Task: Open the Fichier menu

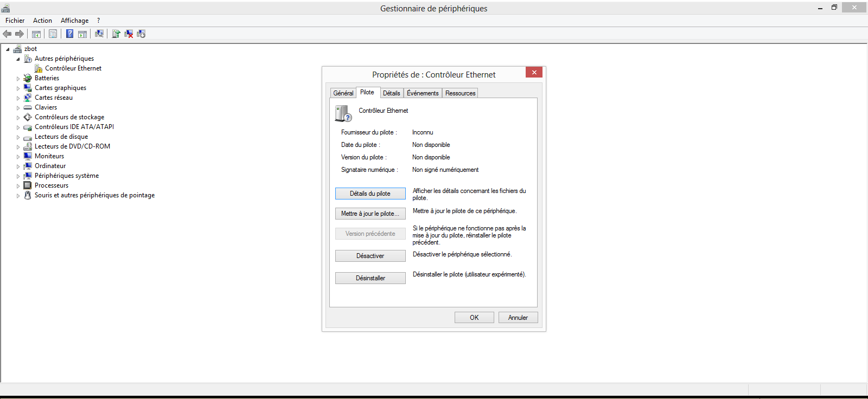Action: tap(15, 21)
